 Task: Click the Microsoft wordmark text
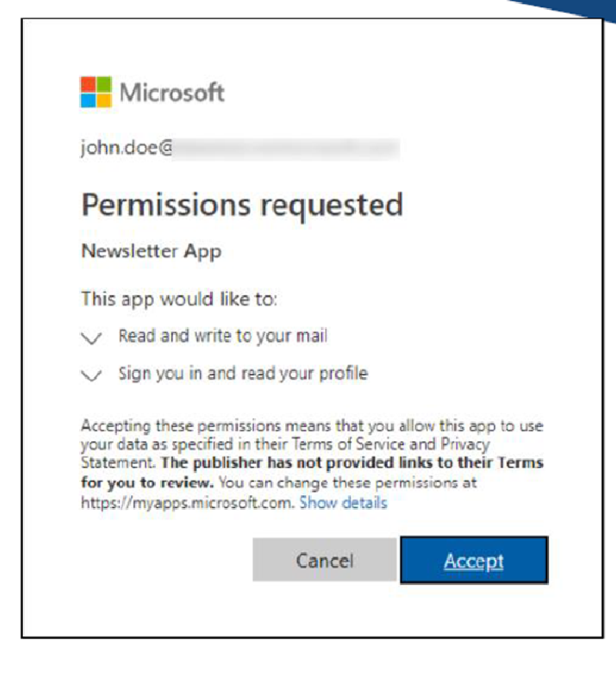(172, 92)
